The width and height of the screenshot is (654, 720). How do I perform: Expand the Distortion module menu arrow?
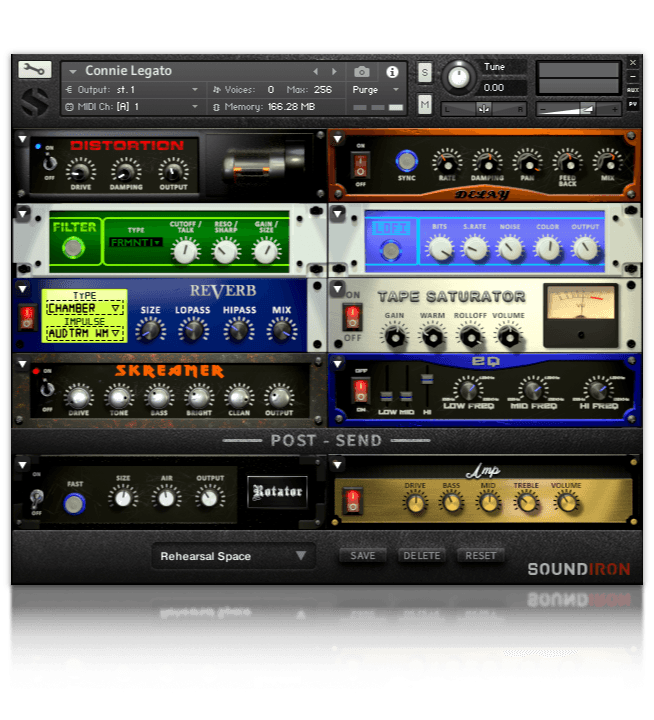click(x=22, y=138)
